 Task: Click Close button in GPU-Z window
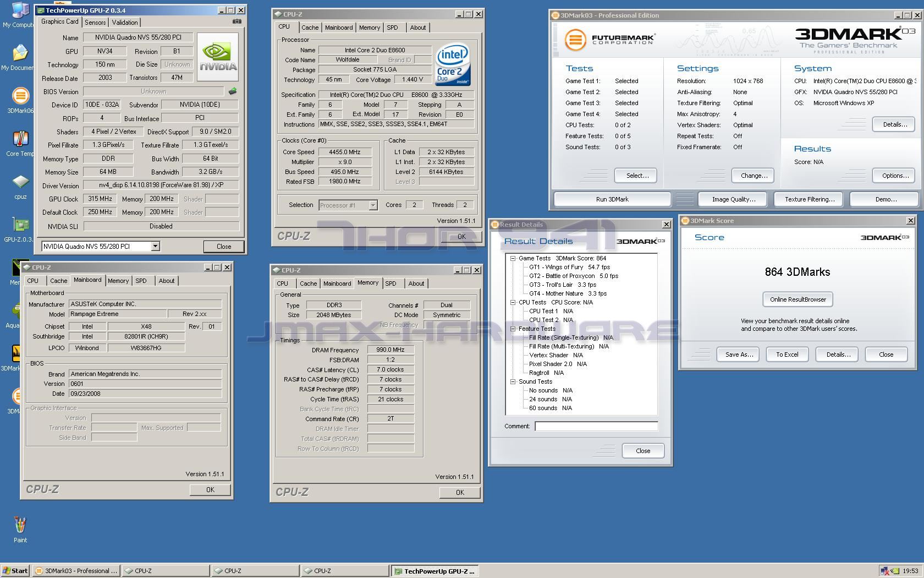pyautogui.click(x=224, y=246)
